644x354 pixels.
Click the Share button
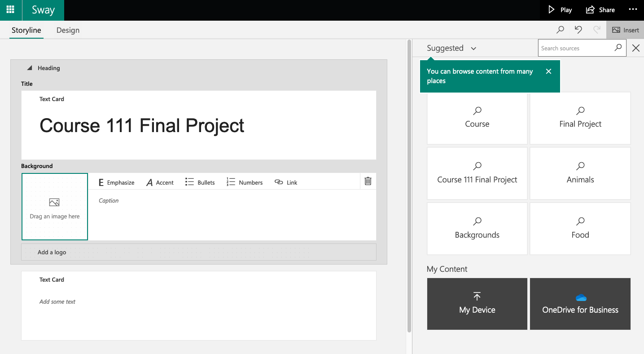pyautogui.click(x=600, y=9)
